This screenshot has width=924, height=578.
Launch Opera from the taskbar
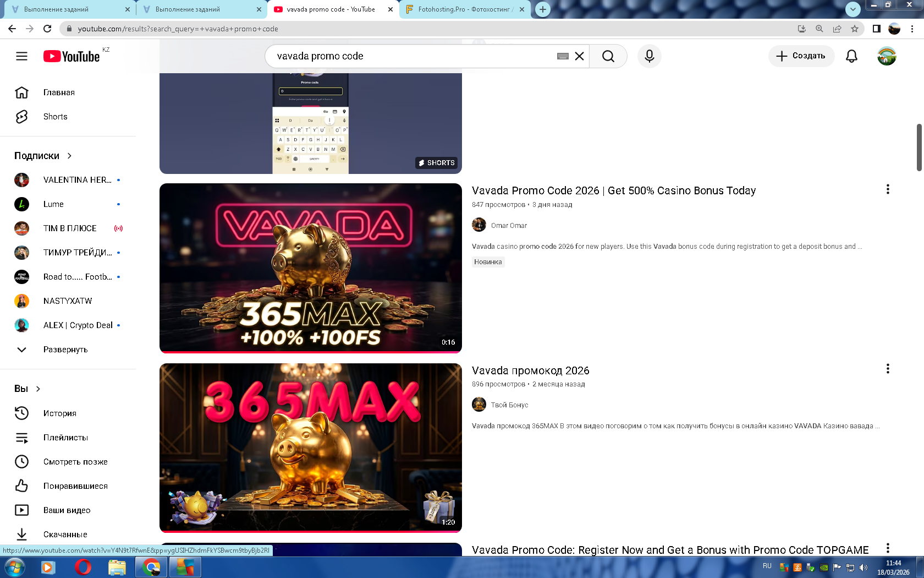coord(82,567)
